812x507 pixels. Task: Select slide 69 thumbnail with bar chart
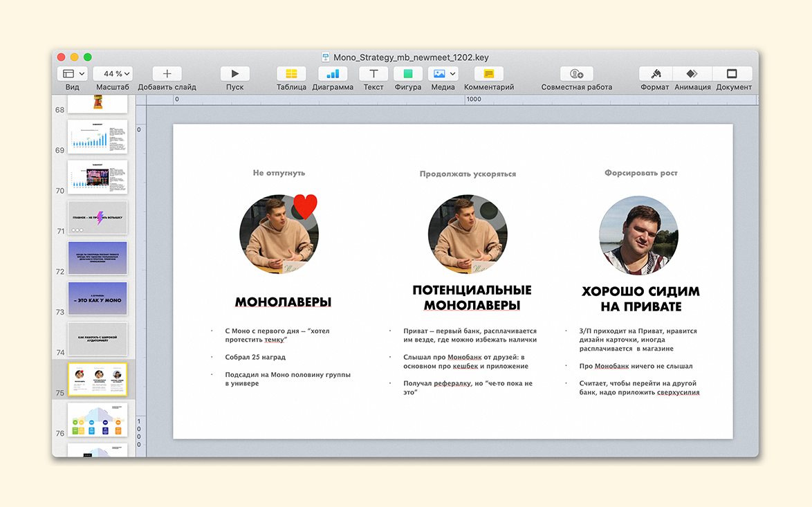tap(98, 136)
